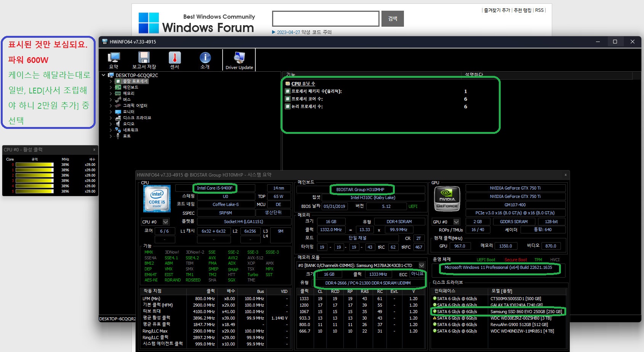Click the Intel Core i5 logo badge

[157, 199]
